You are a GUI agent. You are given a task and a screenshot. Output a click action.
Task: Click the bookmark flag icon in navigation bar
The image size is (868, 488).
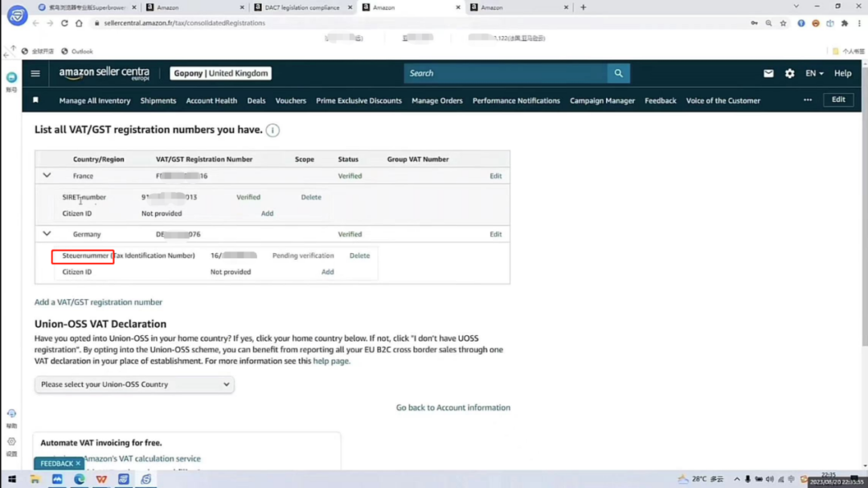[x=35, y=100]
